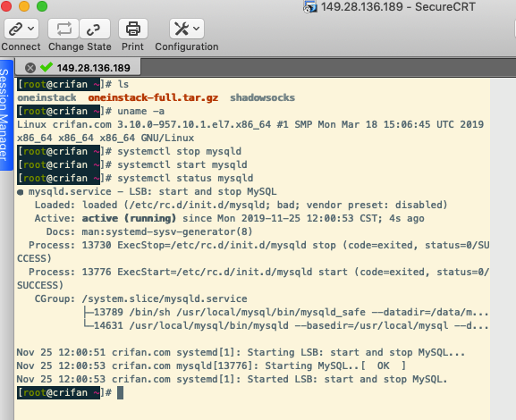
Task: Click the 'Loaded: loaded' line text
Action: tap(241, 205)
